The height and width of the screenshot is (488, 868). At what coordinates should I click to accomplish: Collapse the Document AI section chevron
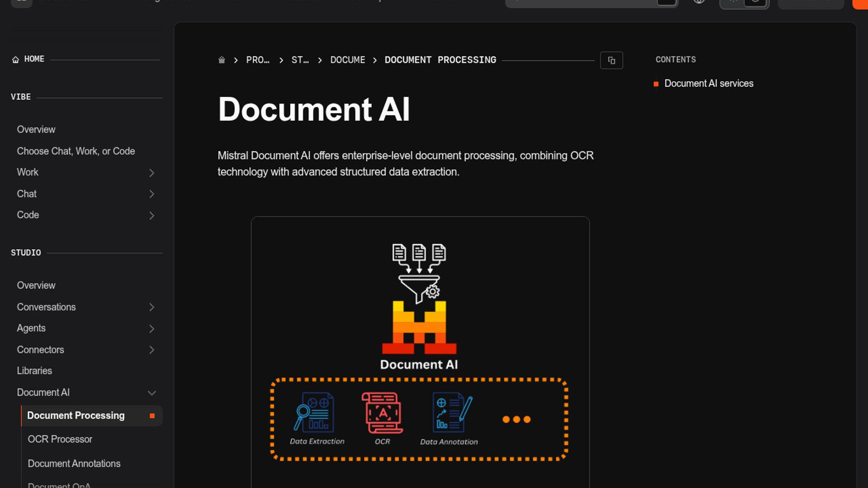(x=151, y=393)
